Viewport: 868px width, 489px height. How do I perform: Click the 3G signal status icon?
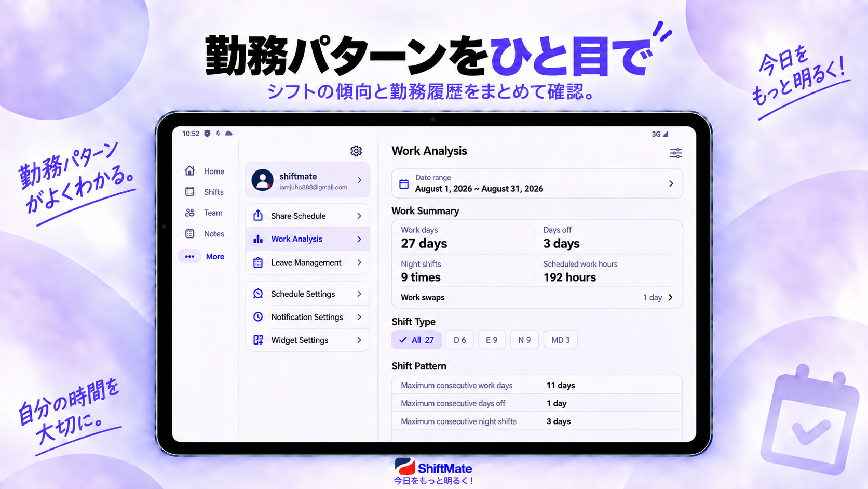click(x=660, y=134)
